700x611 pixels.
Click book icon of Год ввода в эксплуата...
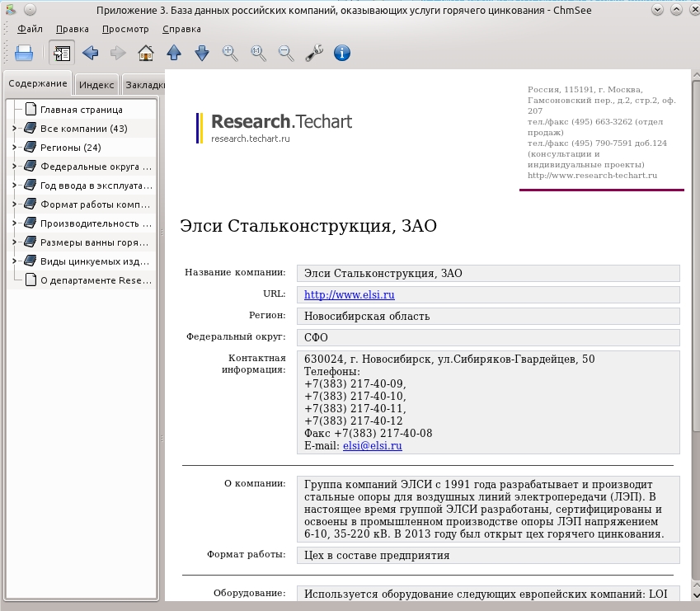pos(30,186)
